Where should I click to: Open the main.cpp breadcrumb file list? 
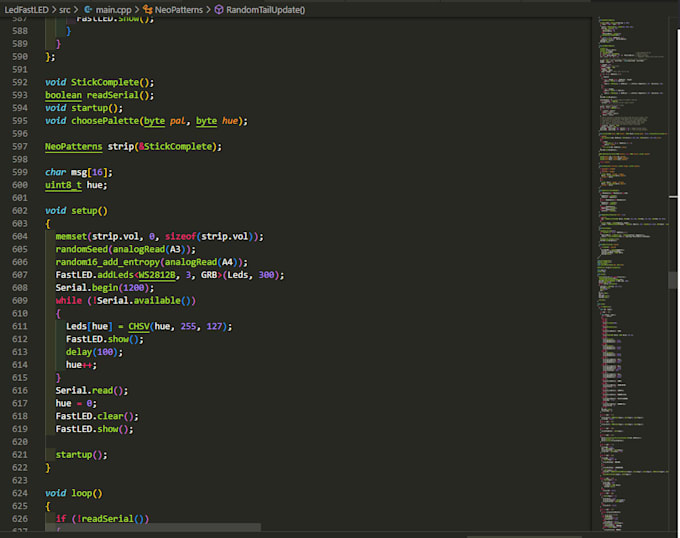113,9
